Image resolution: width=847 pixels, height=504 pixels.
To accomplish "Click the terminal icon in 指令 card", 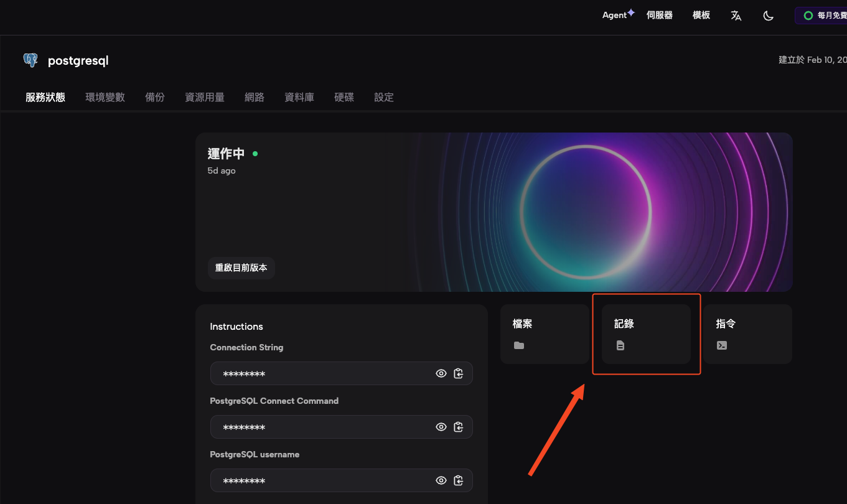I will [722, 345].
